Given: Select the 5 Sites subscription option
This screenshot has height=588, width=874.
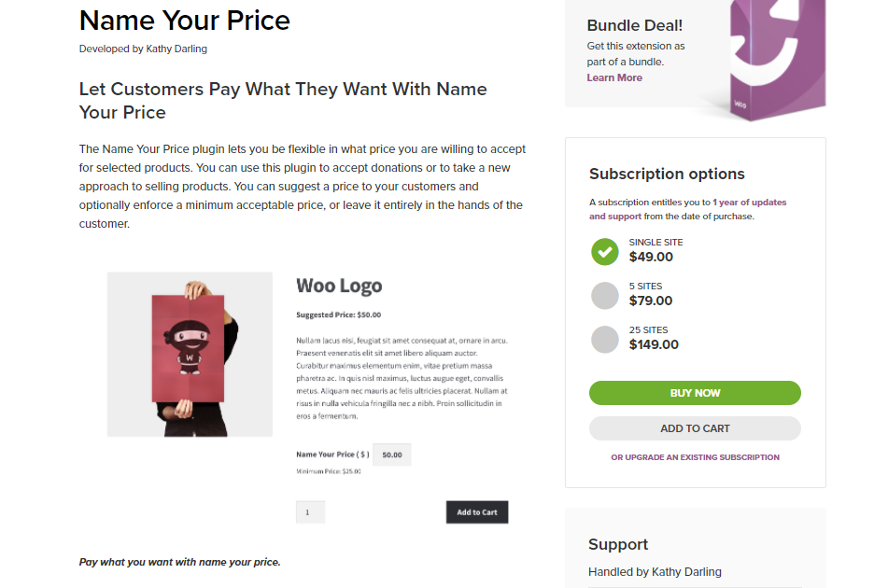Looking at the screenshot, I should [605, 295].
